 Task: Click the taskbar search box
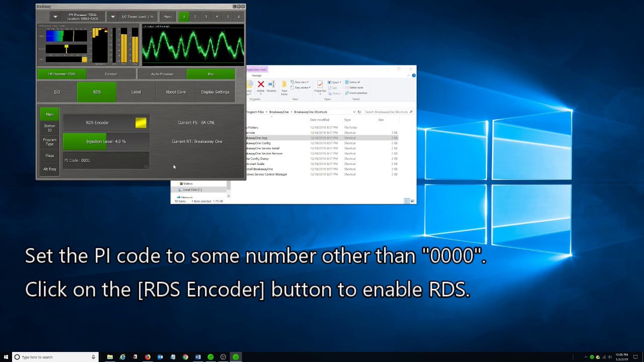(55, 357)
